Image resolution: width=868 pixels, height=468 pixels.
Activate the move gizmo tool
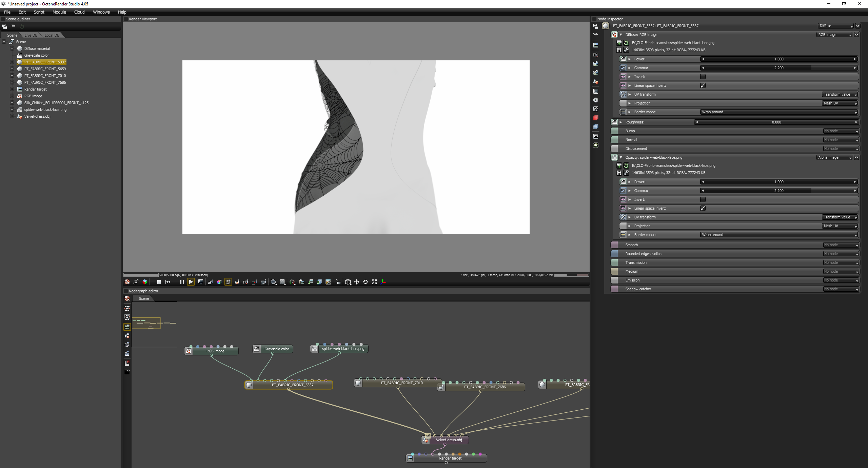357,282
